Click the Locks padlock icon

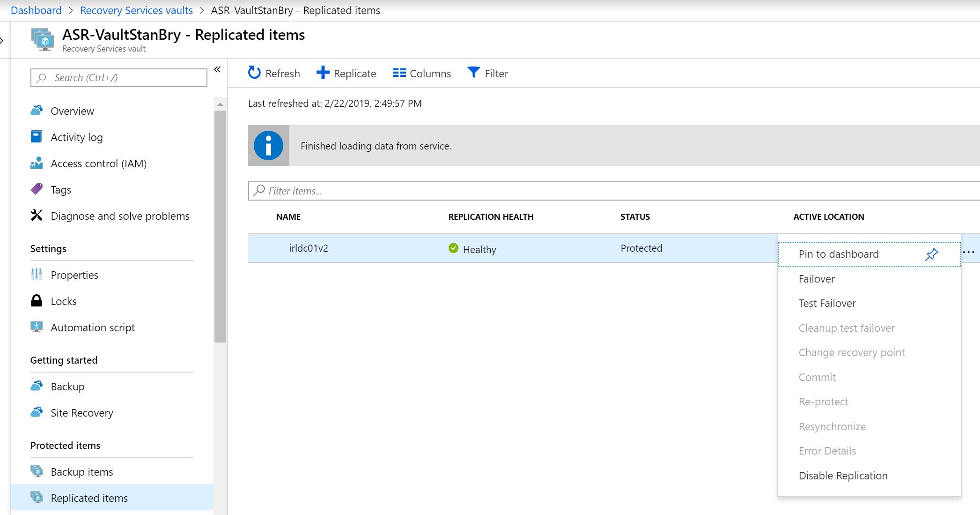pyautogui.click(x=36, y=300)
